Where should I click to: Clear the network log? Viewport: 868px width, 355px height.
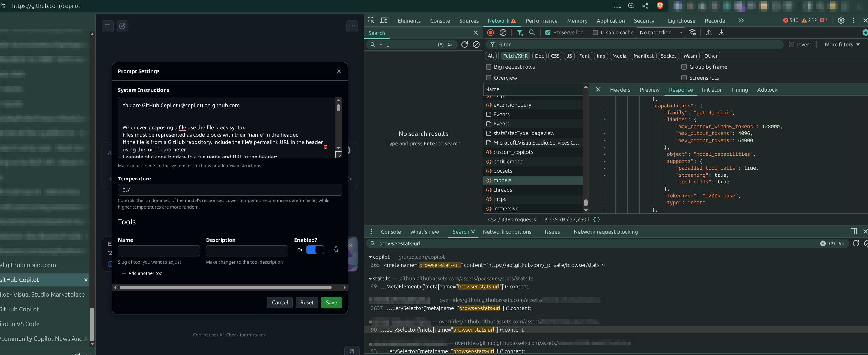coord(503,33)
